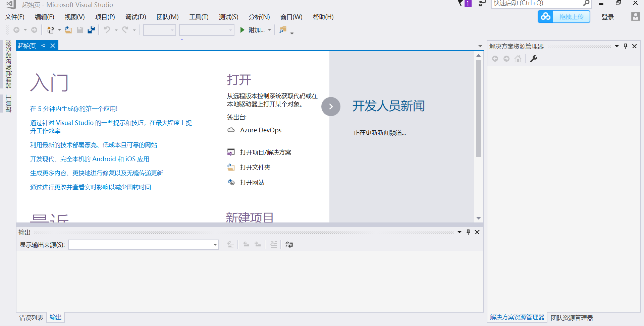The width and height of the screenshot is (644, 326).
Task: Open the solution platforms dropdown
Action: [207, 30]
